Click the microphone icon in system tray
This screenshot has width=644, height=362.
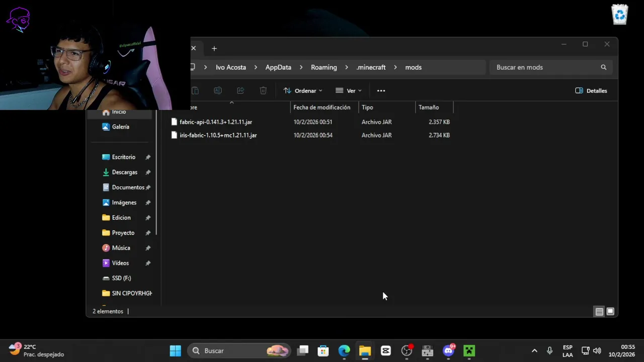(x=549, y=350)
